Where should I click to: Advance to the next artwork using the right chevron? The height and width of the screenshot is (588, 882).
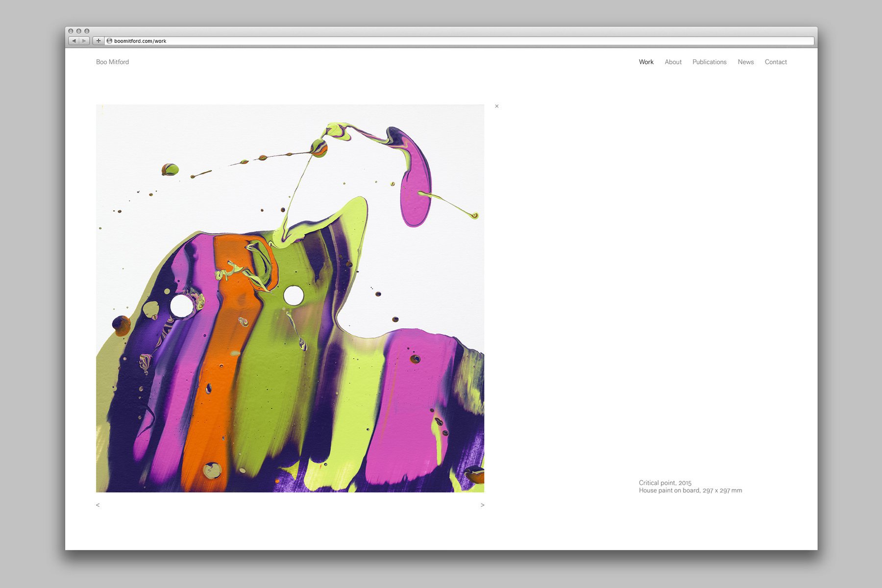pyautogui.click(x=482, y=505)
